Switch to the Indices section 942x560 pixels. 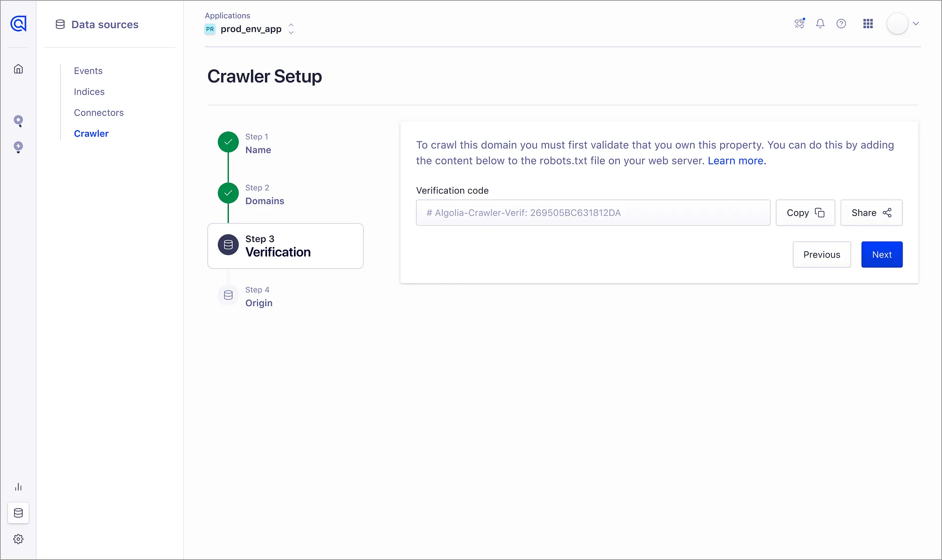click(x=89, y=91)
